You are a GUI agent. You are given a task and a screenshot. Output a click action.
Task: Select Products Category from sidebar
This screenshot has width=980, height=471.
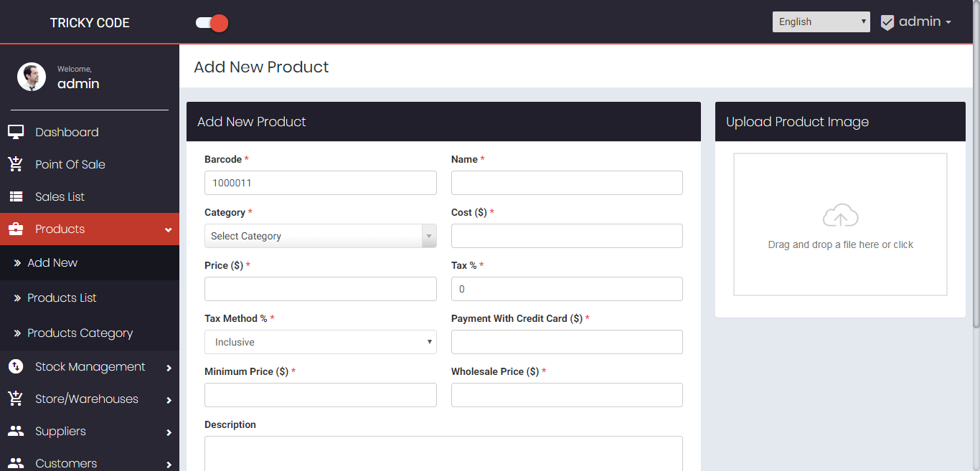[80, 333]
